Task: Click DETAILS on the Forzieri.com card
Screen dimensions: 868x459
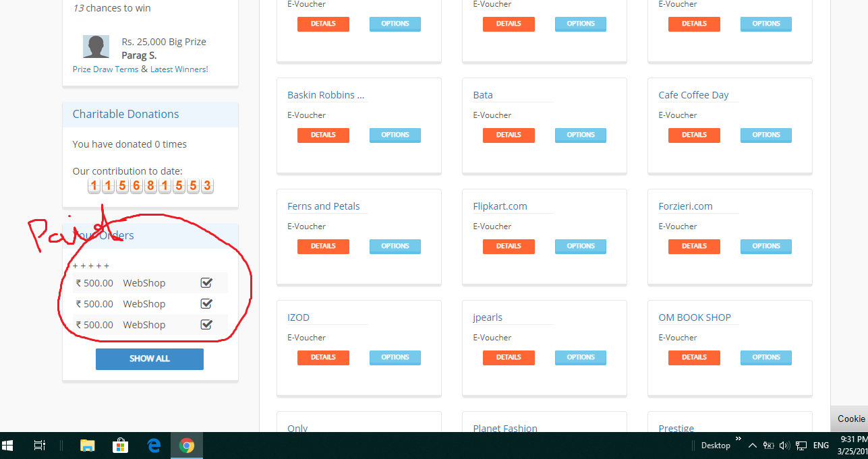Action: tap(694, 246)
